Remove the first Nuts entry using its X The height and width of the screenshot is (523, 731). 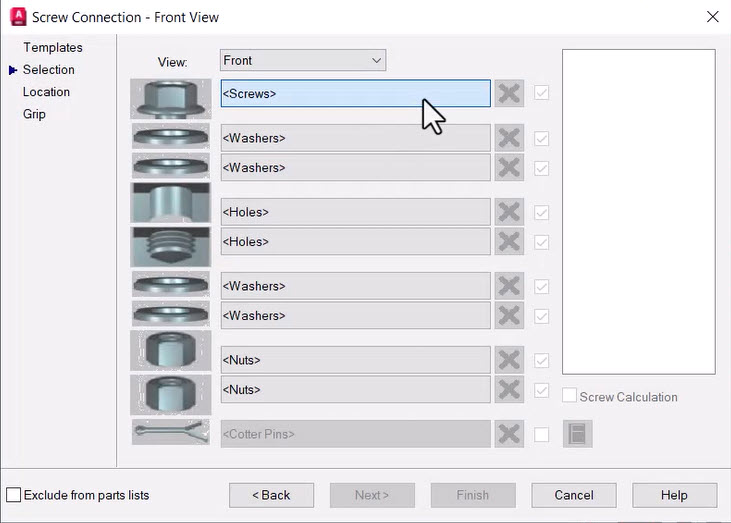tap(509, 360)
